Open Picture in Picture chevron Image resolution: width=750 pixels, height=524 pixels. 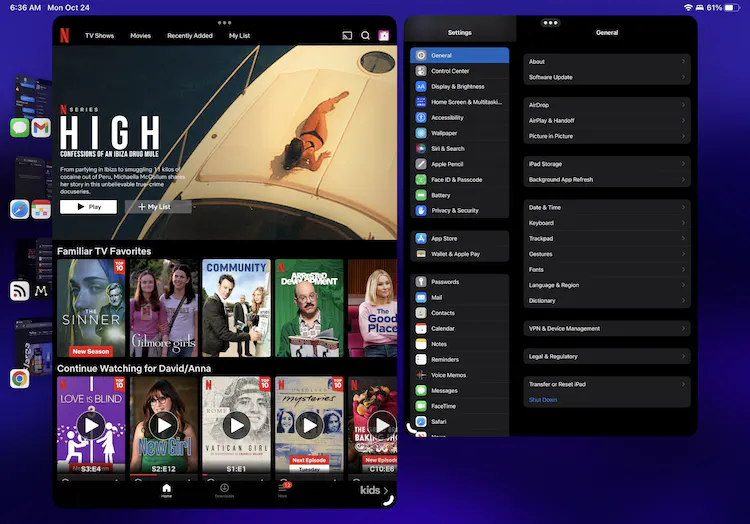683,136
